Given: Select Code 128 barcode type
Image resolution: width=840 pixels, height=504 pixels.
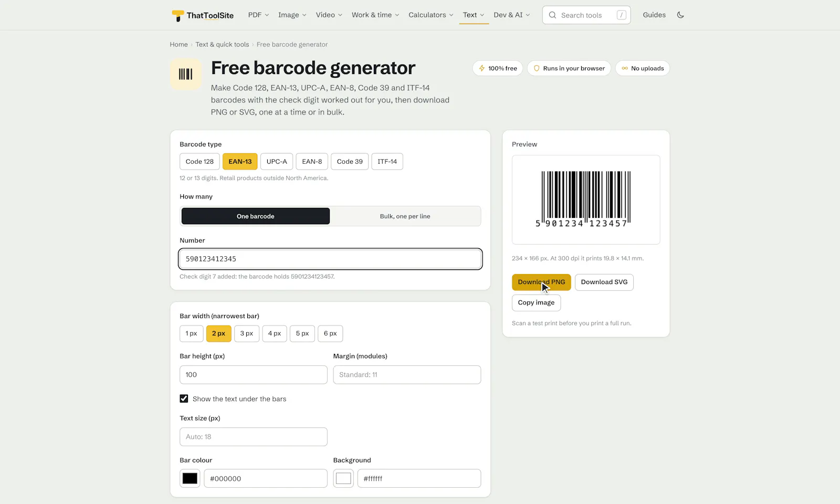Looking at the screenshot, I should click(x=199, y=162).
